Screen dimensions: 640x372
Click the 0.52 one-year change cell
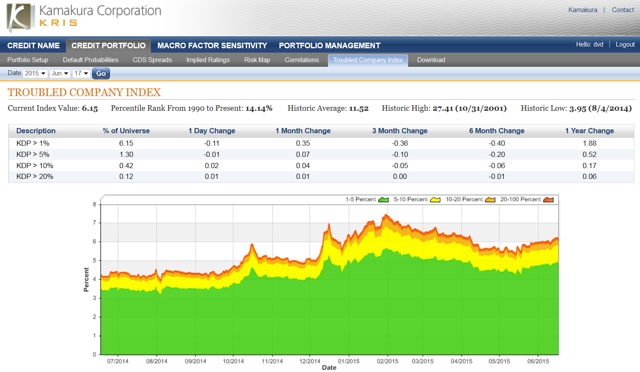[x=589, y=154]
